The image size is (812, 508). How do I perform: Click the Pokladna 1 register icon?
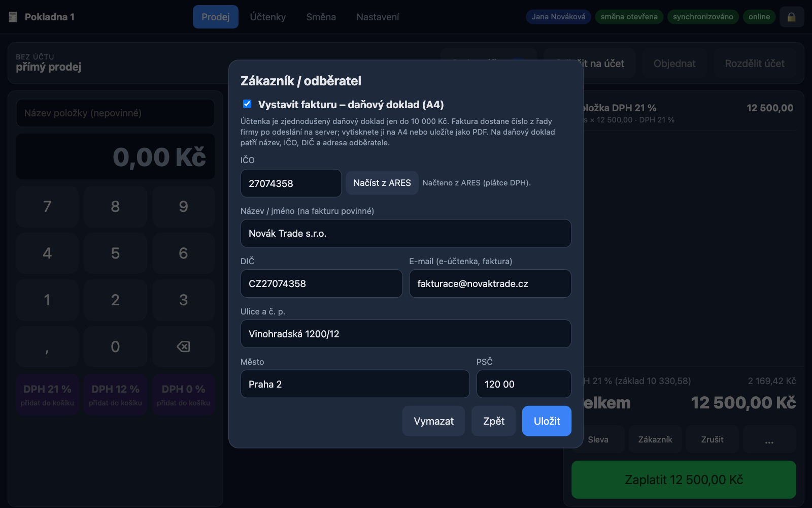[13, 17]
